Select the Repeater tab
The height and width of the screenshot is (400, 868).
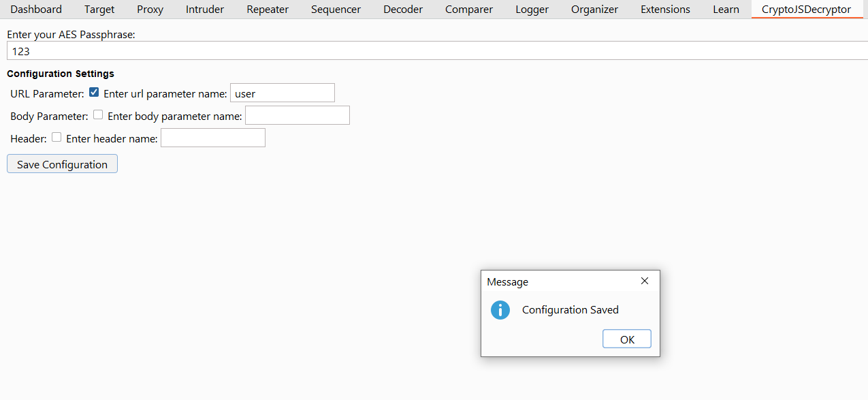tap(268, 10)
